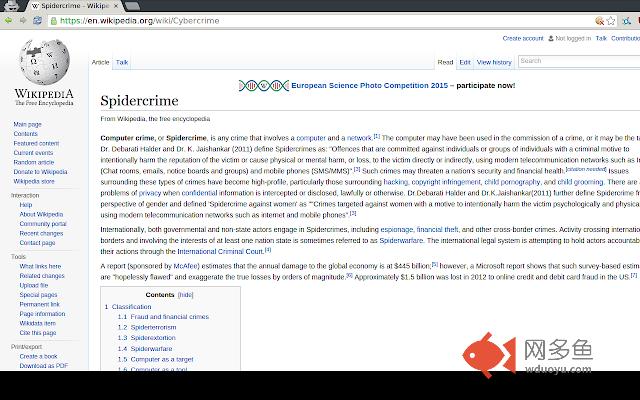Click the browser forward arrow
The image size is (640, 400).
pos(23,20)
